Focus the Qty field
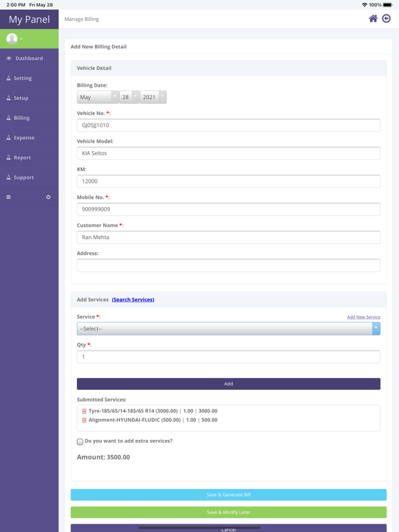Screen dimensions: 399x532 pyautogui.click(x=229, y=357)
